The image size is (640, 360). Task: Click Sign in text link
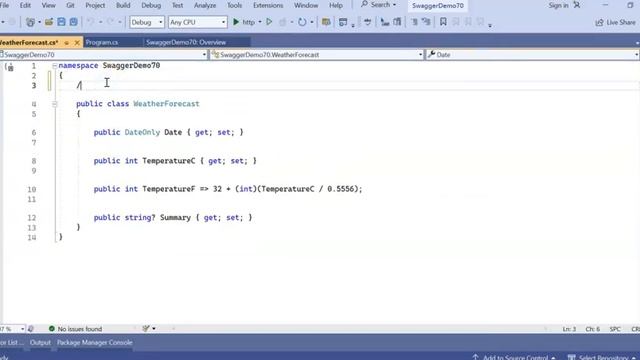tap(558, 5)
